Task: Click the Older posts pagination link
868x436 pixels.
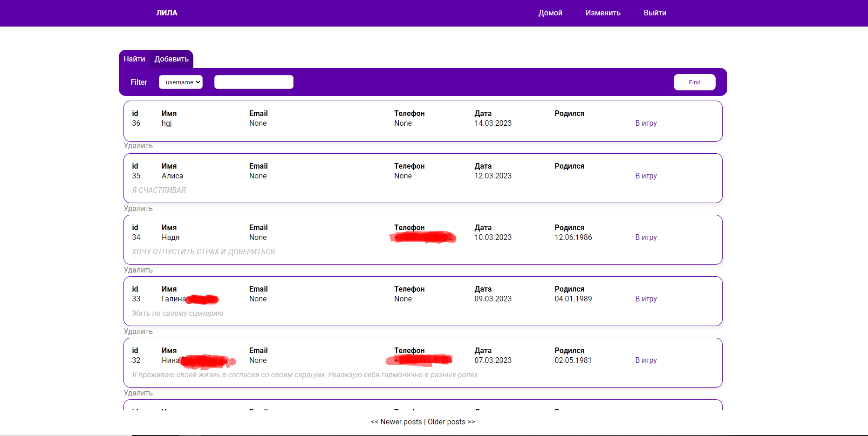Action: 451,422
